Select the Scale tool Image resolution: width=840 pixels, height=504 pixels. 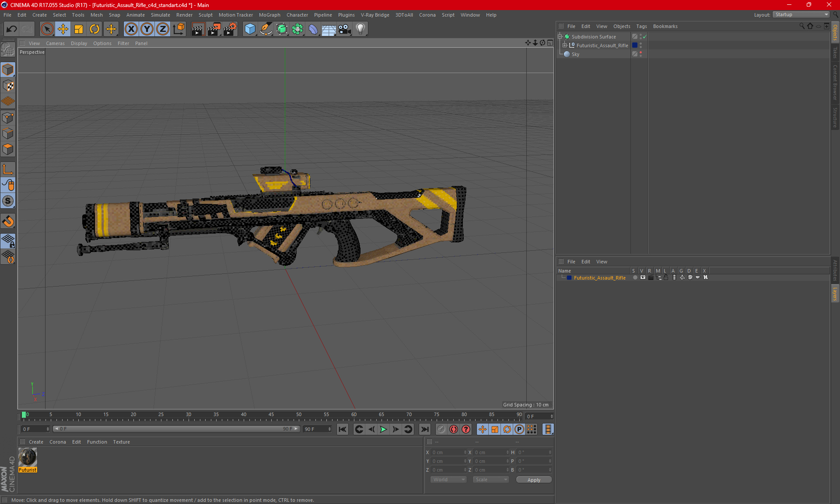79,29
